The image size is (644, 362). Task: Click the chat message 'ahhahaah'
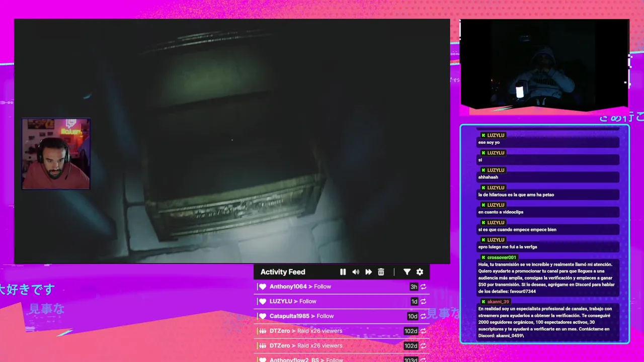coord(488,177)
